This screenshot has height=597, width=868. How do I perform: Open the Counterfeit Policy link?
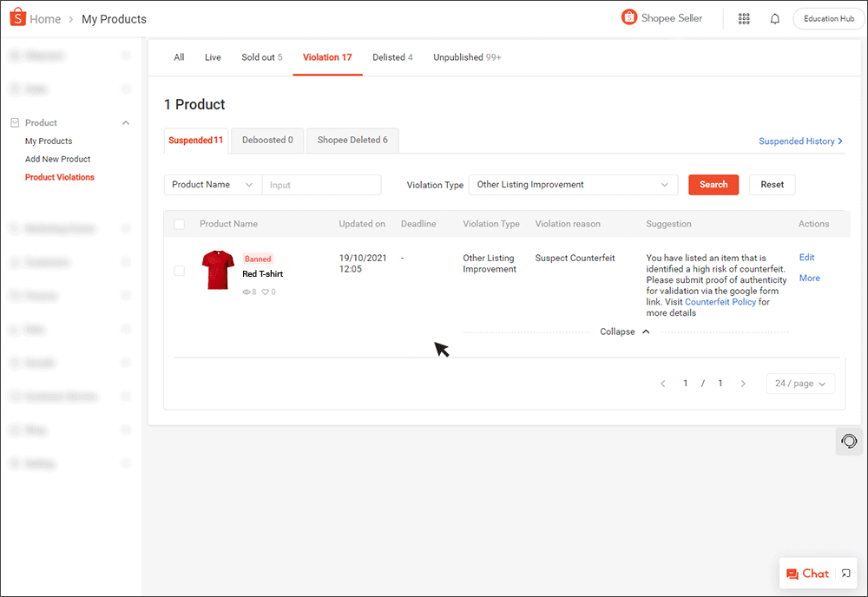click(720, 302)
